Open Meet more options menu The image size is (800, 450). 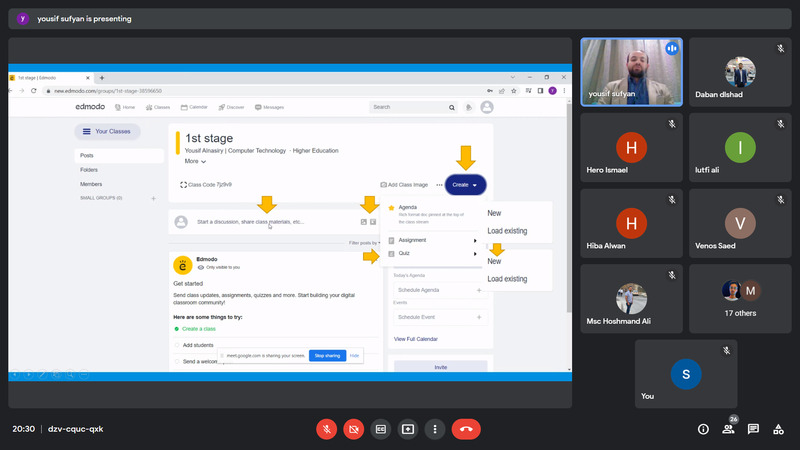tap(435, 429)
